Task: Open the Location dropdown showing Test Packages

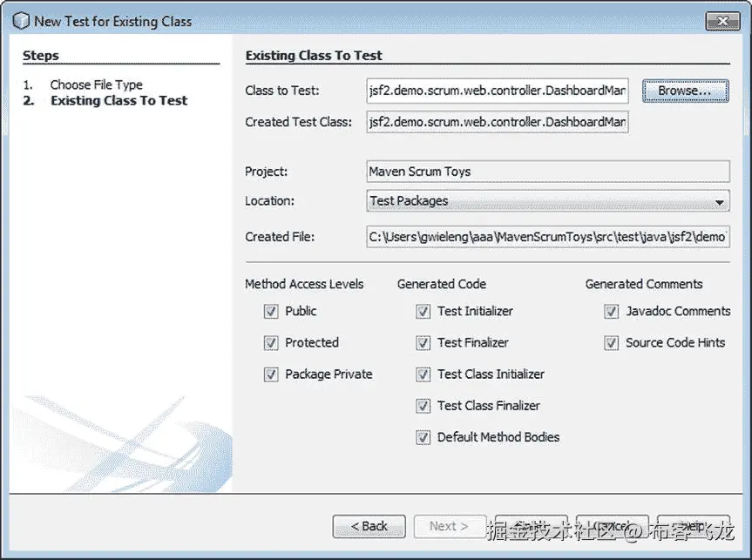Action: point(722,201)
